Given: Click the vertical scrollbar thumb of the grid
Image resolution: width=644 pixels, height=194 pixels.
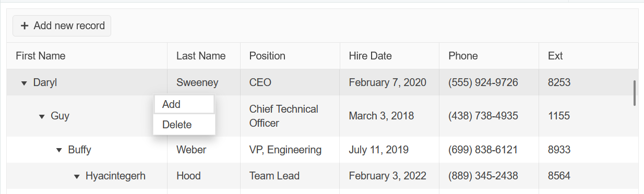Looking at the screenshot, I should [635, 93].
